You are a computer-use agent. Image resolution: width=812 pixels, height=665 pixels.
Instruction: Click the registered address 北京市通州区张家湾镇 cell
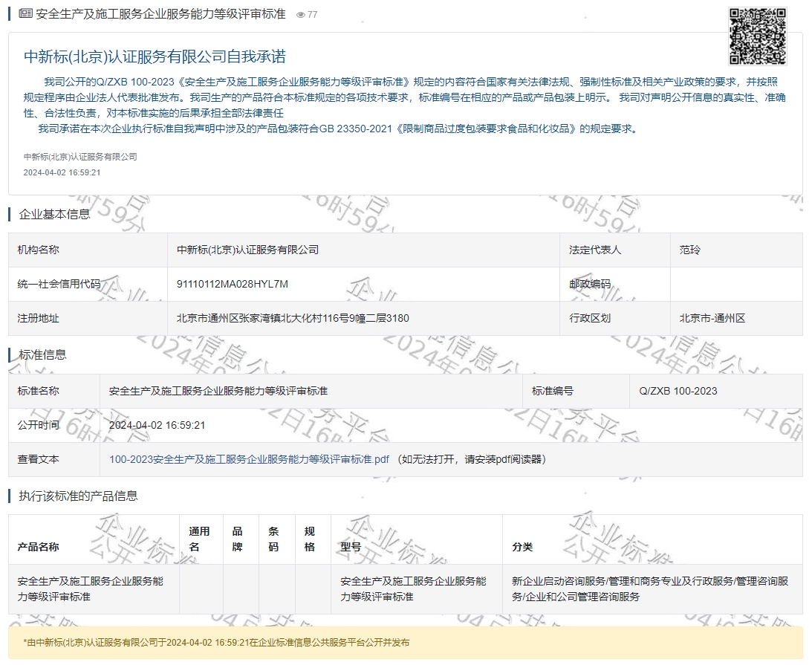pyautogui.click(x=363, y=318)
